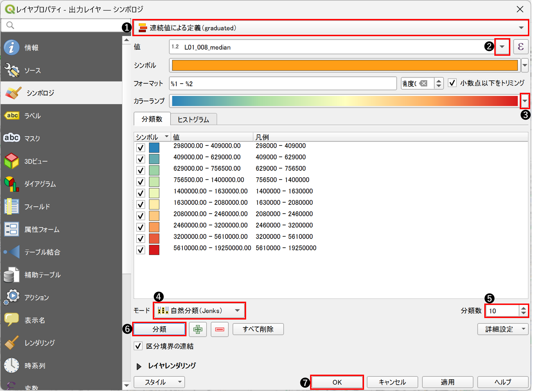Open the モード 自然分類(Jenks) dropdown
Image resolution: width=550 pixels, height=392 pixels.
199,310
